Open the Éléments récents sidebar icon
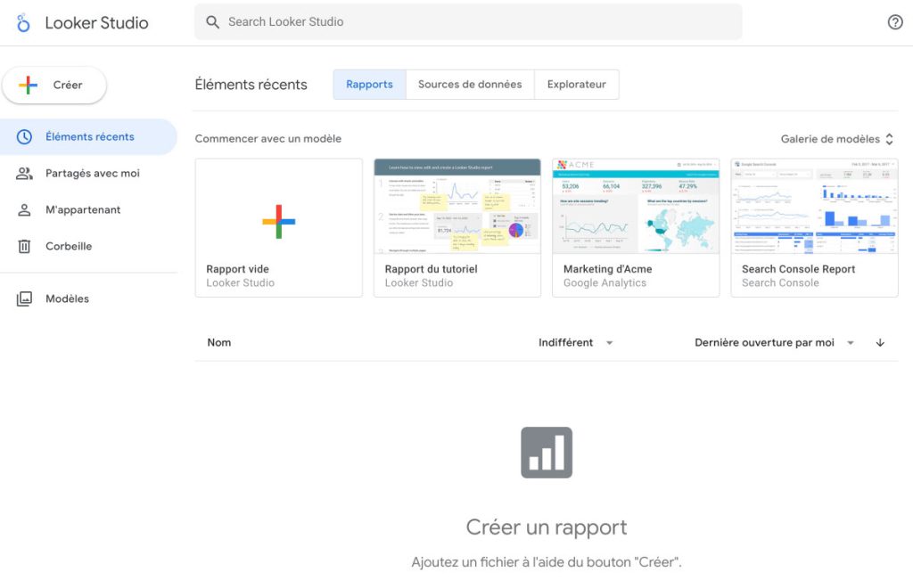The height and width of the screenshot is (588, 913). point(24,136)
